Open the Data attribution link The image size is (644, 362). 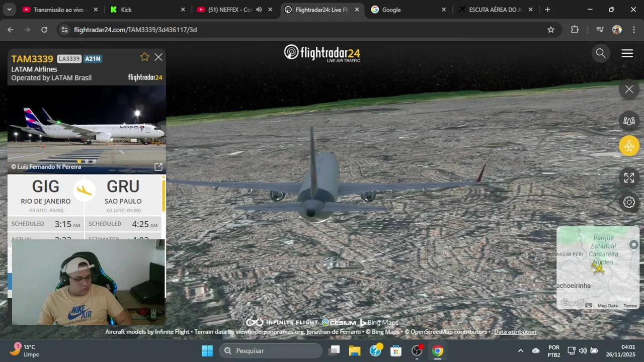point(515,332)
